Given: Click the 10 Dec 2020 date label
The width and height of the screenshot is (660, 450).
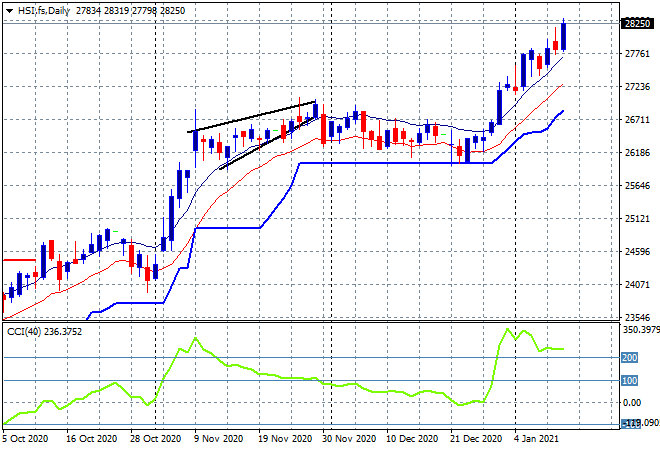Looking at the screenshot, I should pos(412,439).
